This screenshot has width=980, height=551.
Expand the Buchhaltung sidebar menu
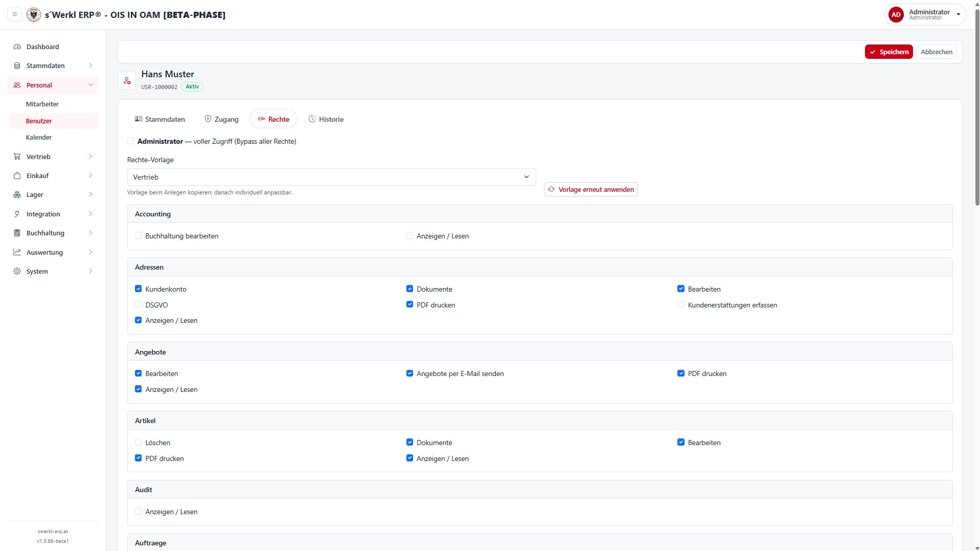[53, 233]
